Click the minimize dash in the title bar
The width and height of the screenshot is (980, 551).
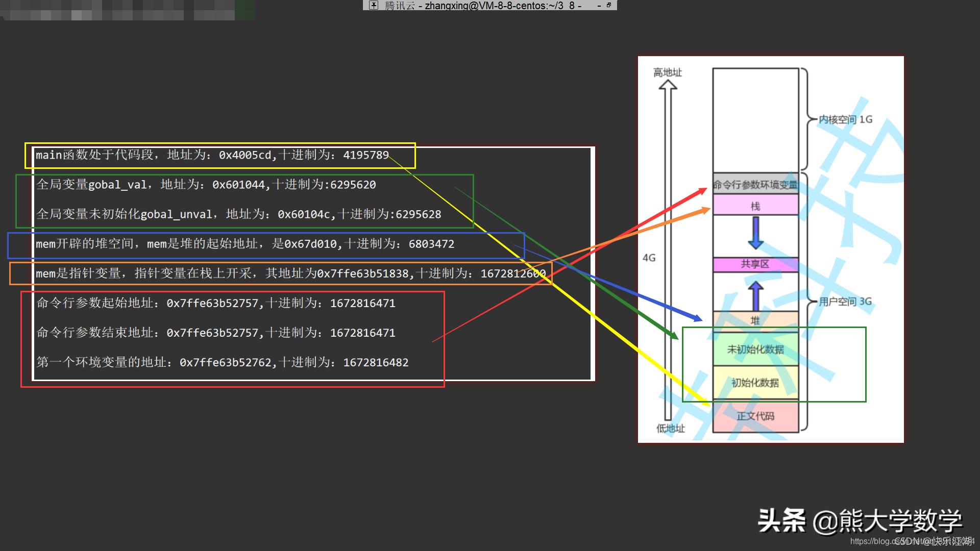coord(599,6)
